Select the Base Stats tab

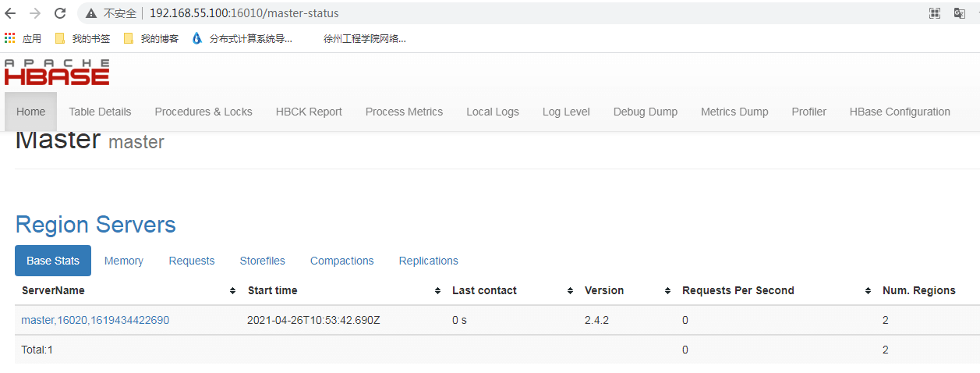53,261
